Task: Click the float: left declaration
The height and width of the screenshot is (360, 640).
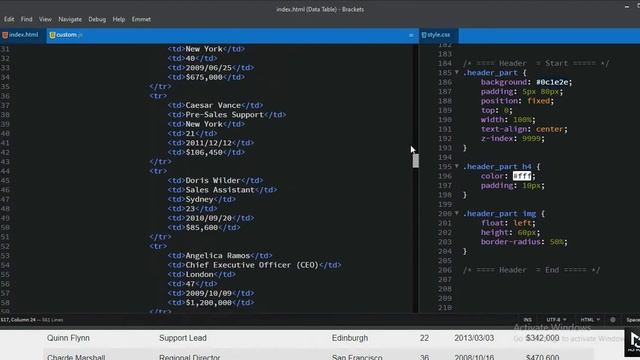Action: point(508,223)
